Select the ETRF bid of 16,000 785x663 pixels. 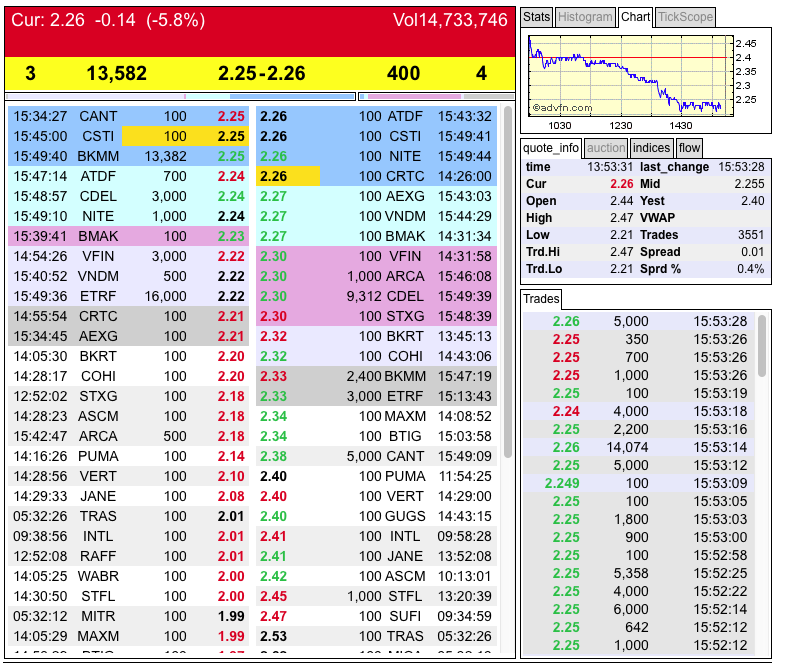129,296
